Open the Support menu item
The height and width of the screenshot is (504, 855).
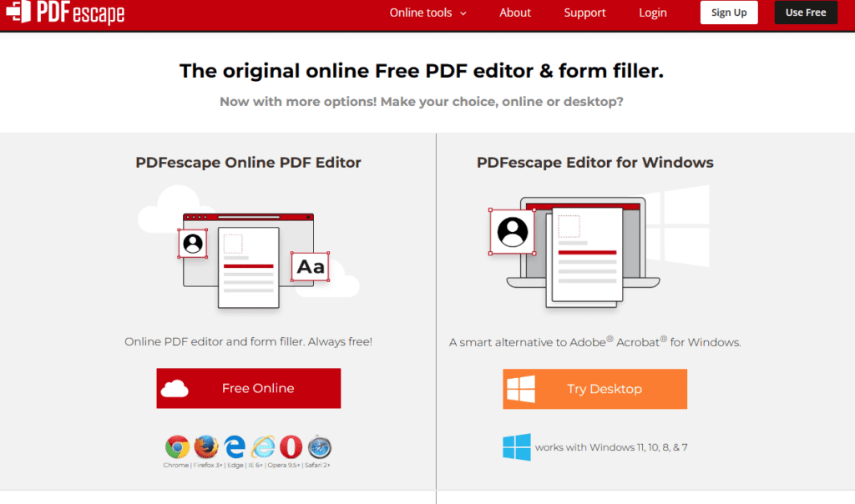pos(584,13)
